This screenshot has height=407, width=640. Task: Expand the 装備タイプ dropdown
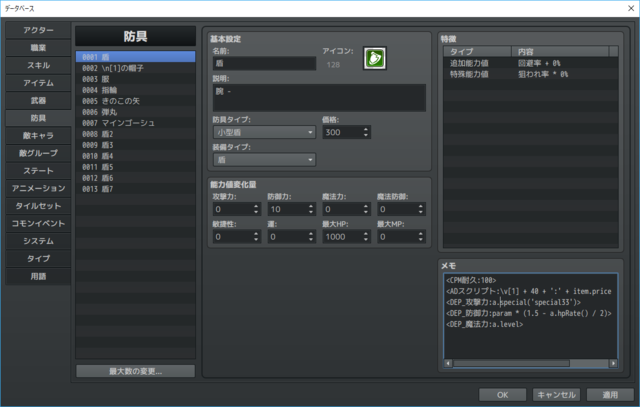click(264, 160)
